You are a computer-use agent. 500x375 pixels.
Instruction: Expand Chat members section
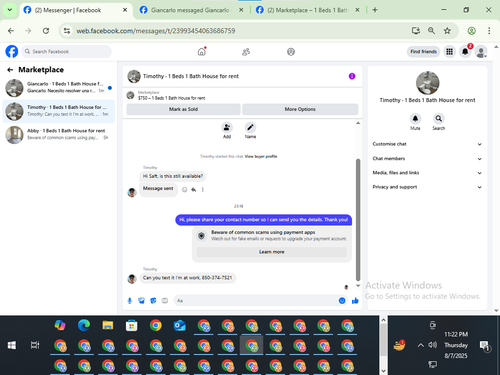coord(427,159)
